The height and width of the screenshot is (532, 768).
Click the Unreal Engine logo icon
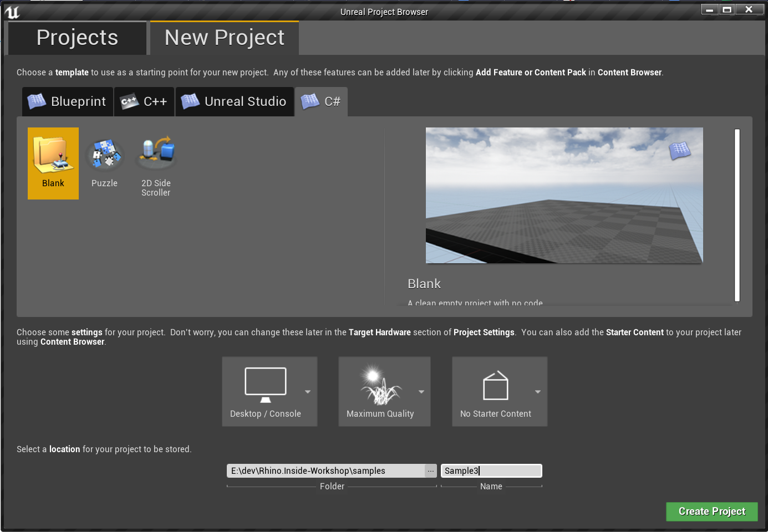pyautogui.click(x=12, y=12)
